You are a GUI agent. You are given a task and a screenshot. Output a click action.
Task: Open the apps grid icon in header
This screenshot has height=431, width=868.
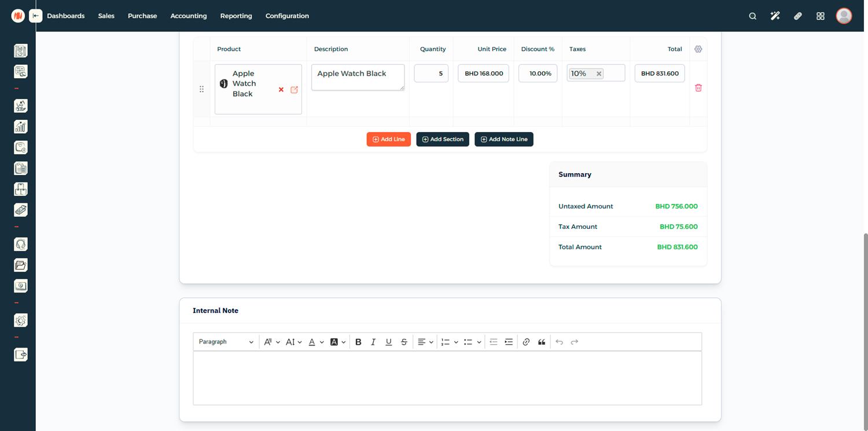[820, 16]
